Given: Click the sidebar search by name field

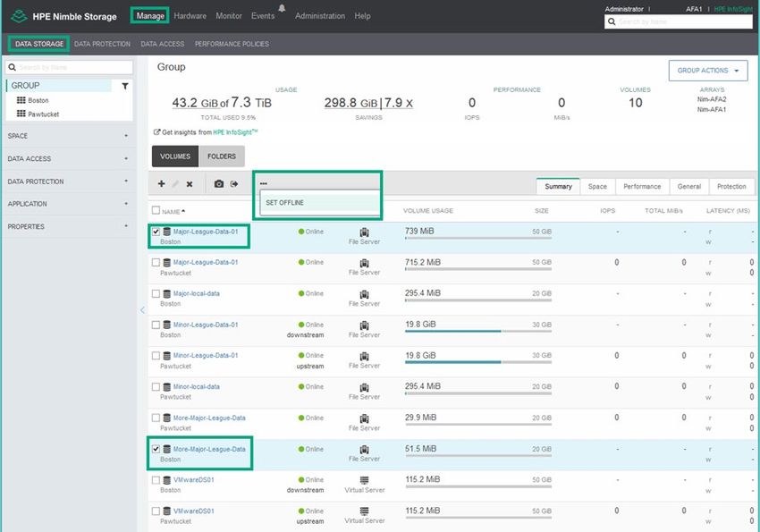Looking at the screenshot, I should point(69,67).
